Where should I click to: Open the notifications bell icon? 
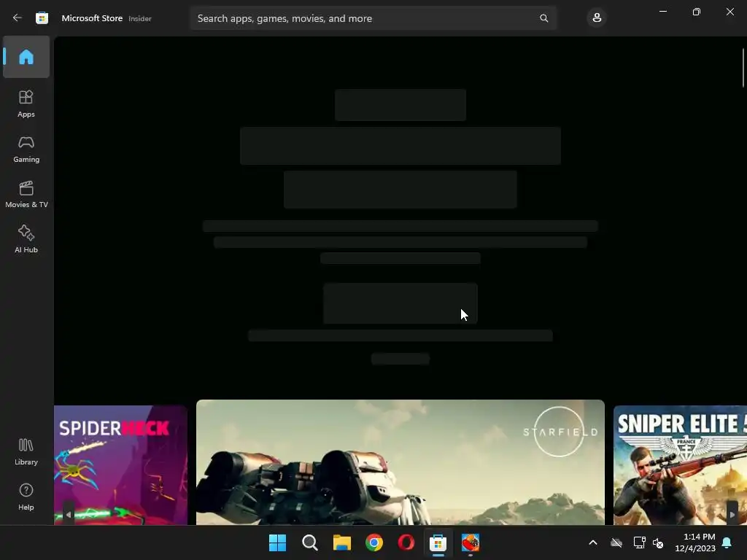[727, 542]
